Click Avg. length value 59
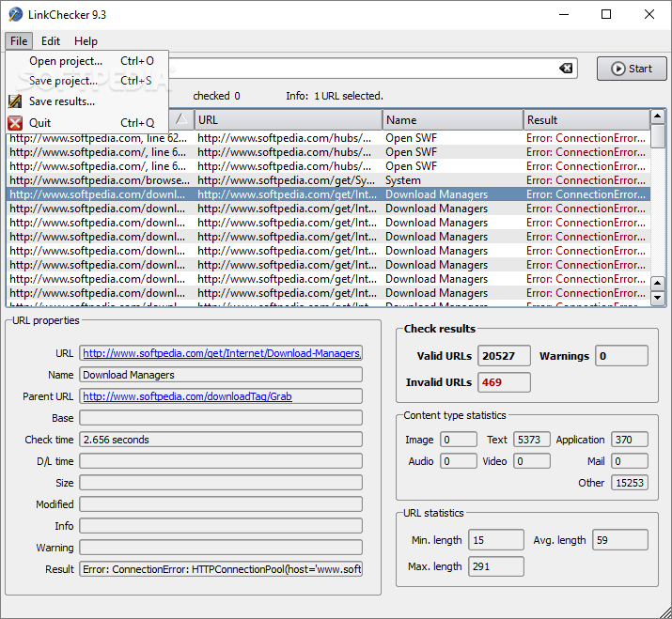 pyautogui.click(x=619, y=540)
